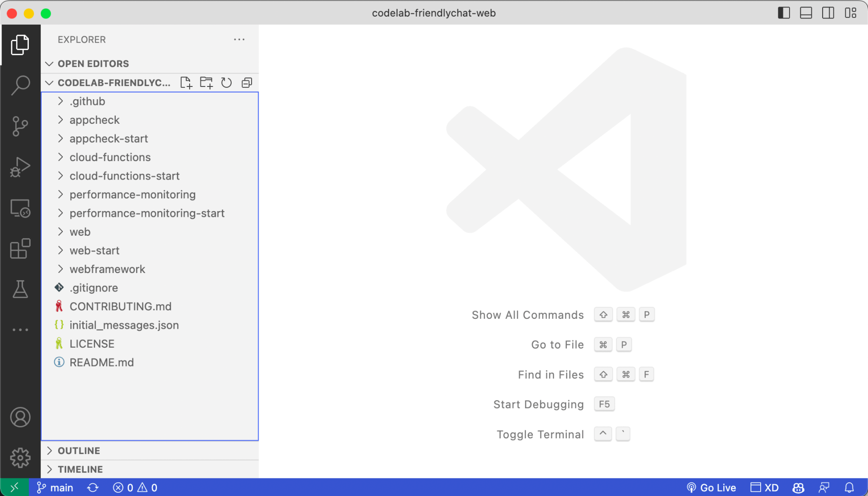Open the Remote Explorer view
This screenshot has width=868, height=496.
click(20, 208)
